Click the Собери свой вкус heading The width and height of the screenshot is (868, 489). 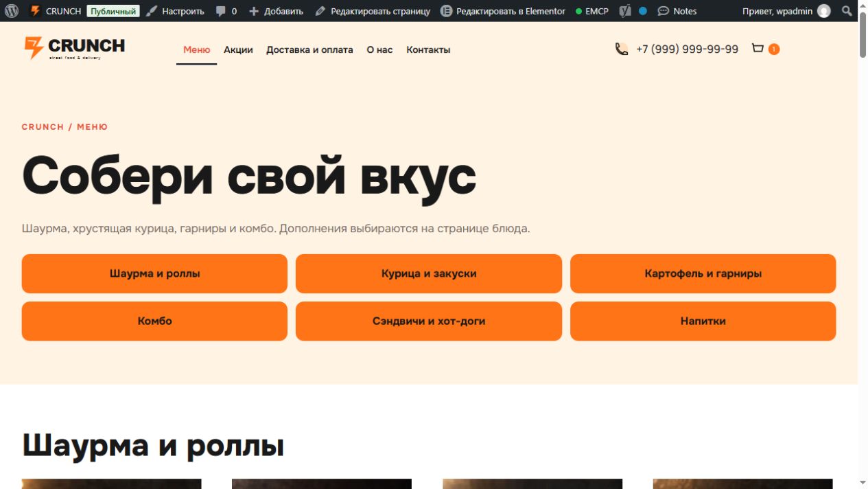point(249,177)
